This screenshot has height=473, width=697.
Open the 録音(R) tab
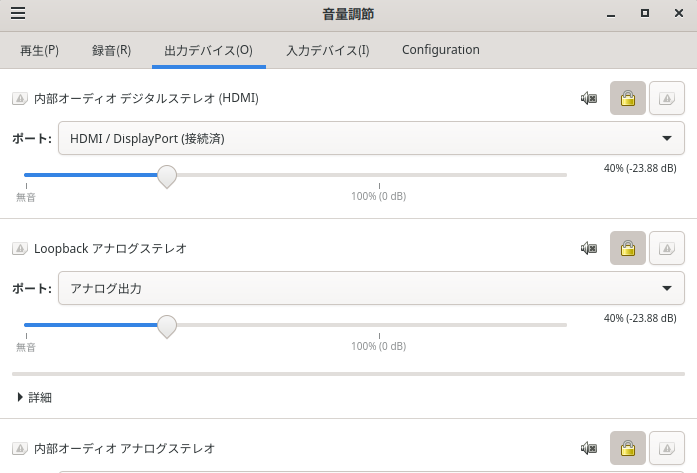point(111,50)
